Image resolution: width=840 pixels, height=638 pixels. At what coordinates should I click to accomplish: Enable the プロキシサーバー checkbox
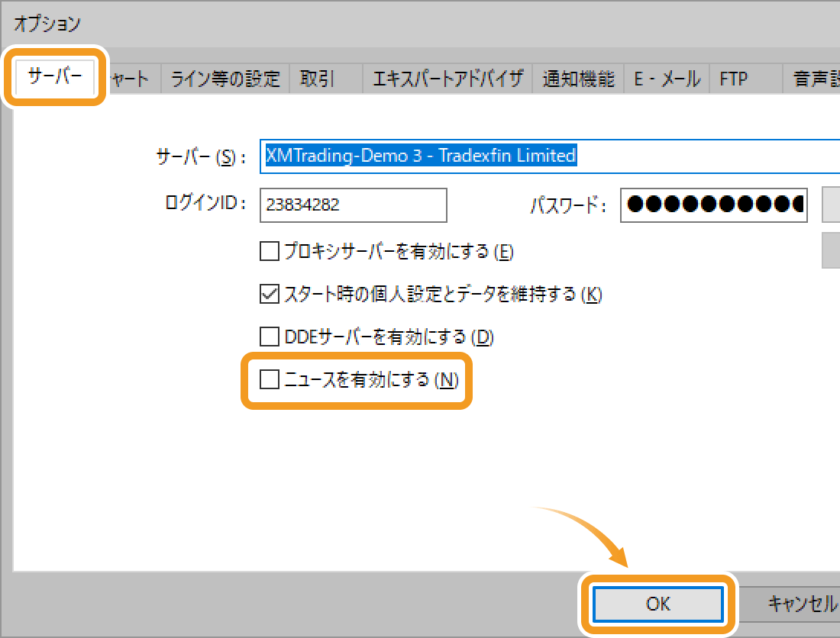pyautogui.click(x=270, y=250)
